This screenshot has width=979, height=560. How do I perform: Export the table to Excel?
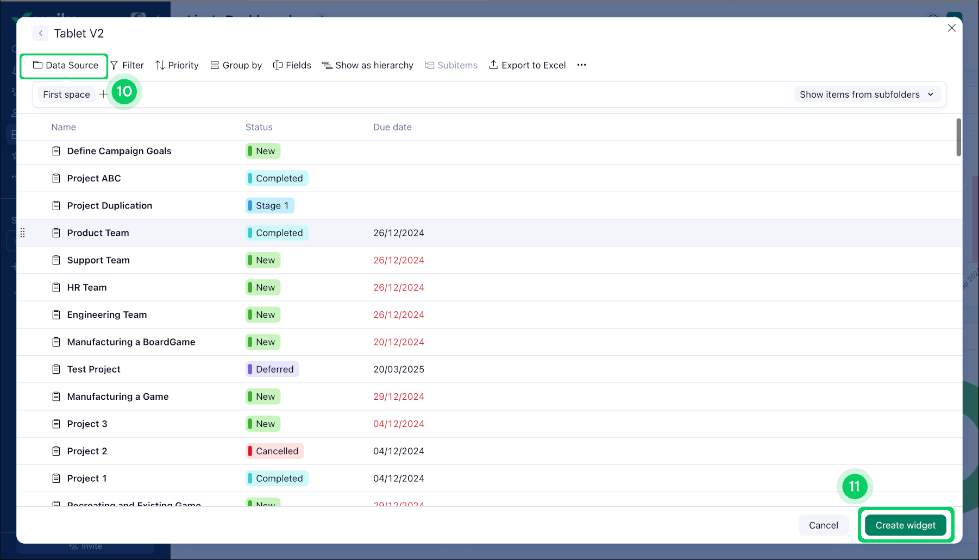coord(528,65)
